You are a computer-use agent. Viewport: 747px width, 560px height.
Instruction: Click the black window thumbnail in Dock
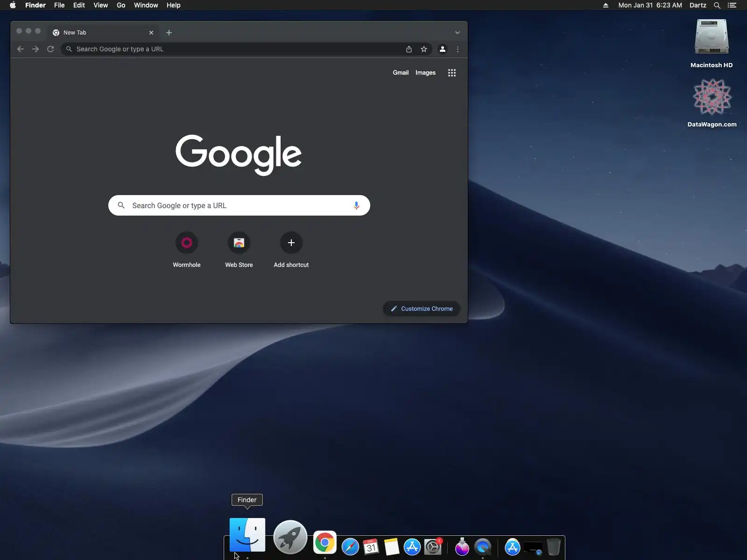click(533, 547)
